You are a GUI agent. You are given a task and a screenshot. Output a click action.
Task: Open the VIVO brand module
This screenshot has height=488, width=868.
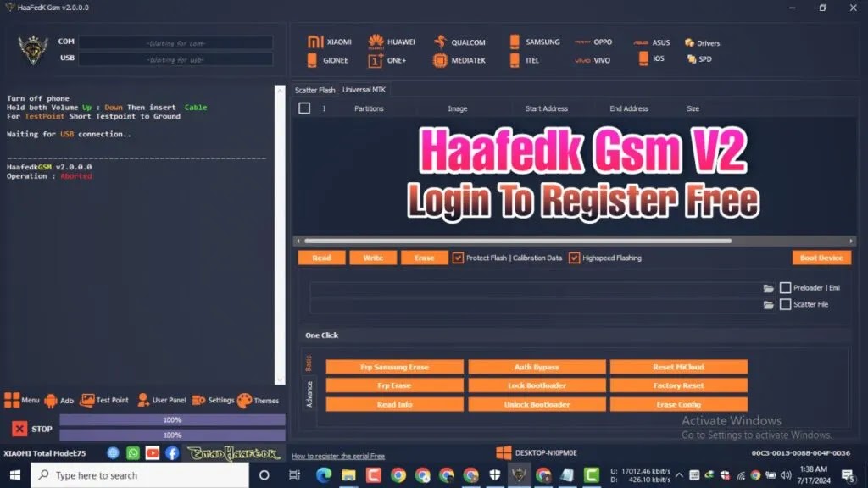[593, 60]
